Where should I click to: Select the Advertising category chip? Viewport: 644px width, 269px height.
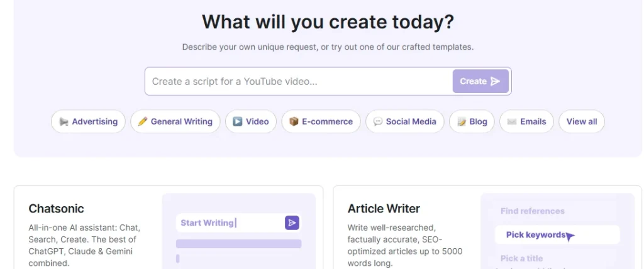tap(88, 121)
